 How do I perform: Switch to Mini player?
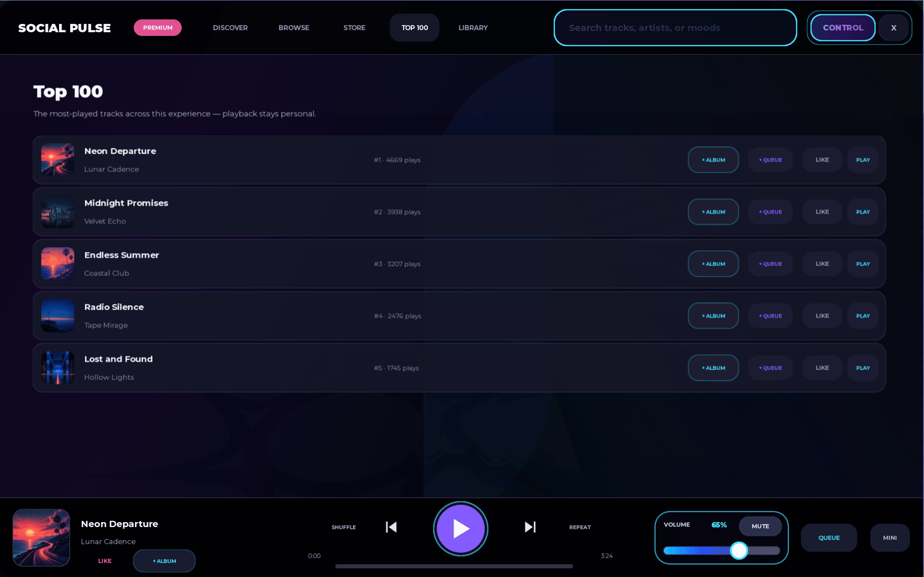[890, 538]
